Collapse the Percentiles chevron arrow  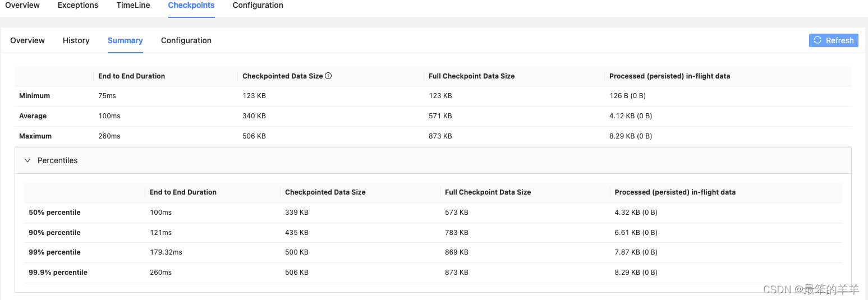tap(27, 160)
